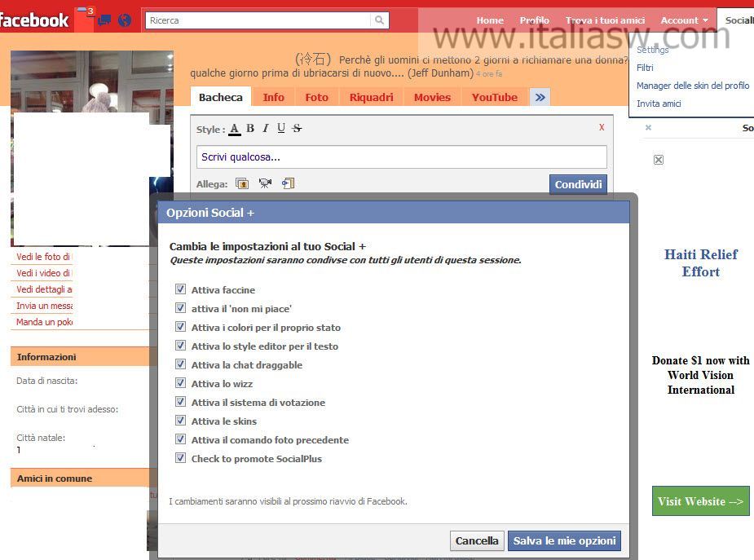Toggle Attiva le skins checkbox
Screen dimensions: 754x560
[180, 420]
